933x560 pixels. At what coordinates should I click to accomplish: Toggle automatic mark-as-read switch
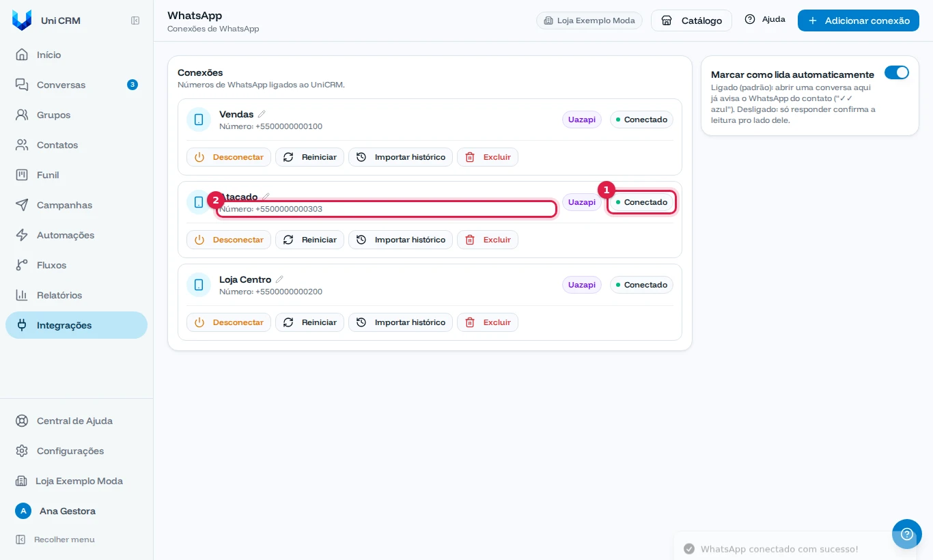click(x=897, y=72)
